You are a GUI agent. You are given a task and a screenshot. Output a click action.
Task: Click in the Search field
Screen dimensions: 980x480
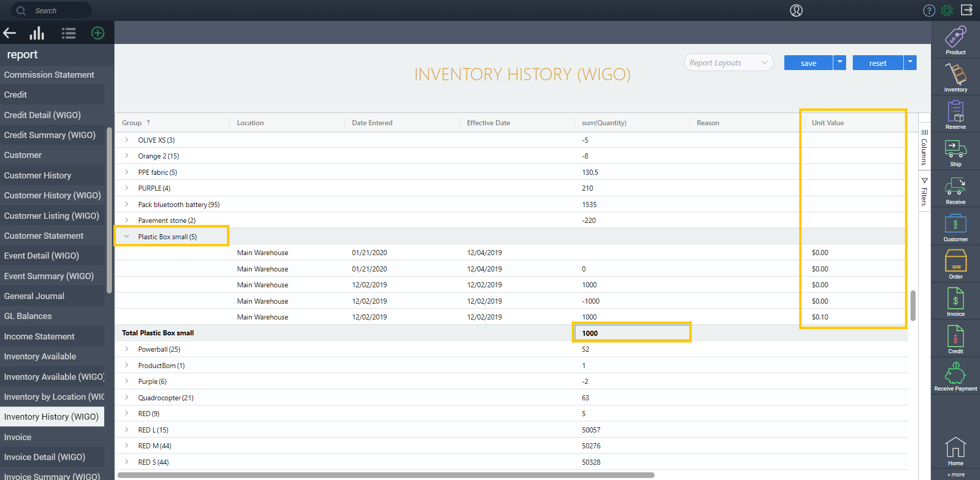pyautogui.click(x=51, y=10)
